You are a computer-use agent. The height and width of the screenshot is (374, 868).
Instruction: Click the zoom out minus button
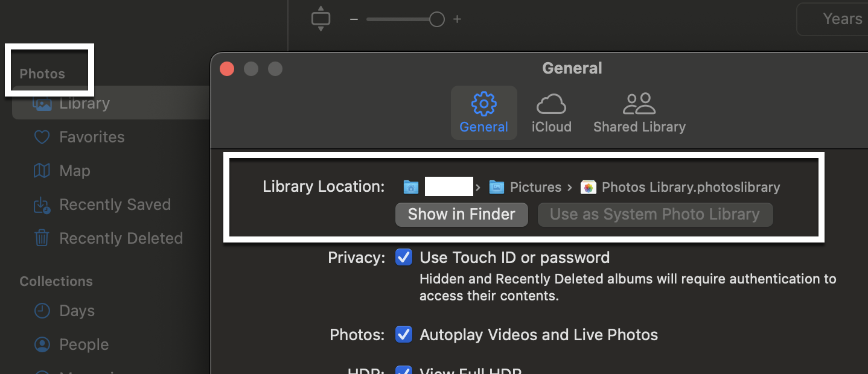coord(354,19)
